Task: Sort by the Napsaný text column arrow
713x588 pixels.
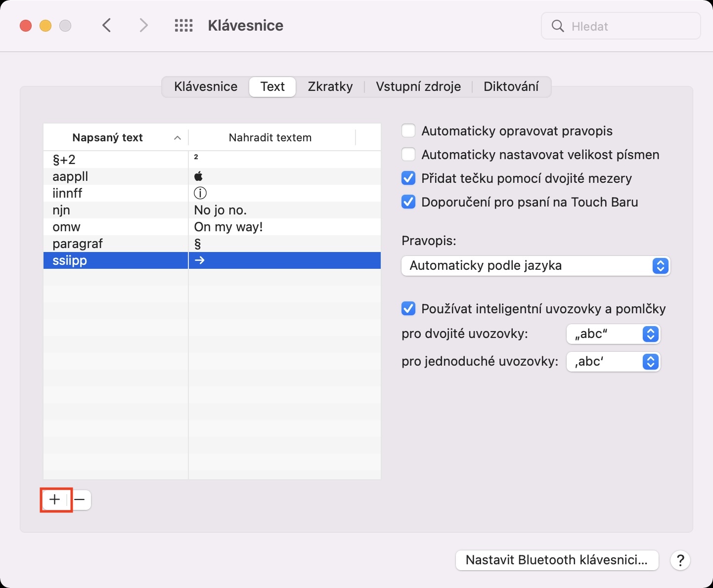Action: [x=178, y=138]
